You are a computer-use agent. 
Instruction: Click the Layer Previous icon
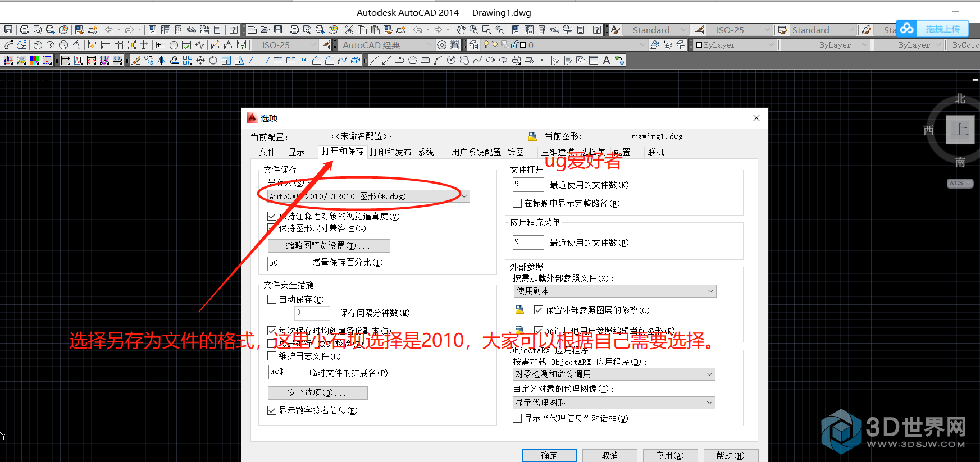[668, 45]
